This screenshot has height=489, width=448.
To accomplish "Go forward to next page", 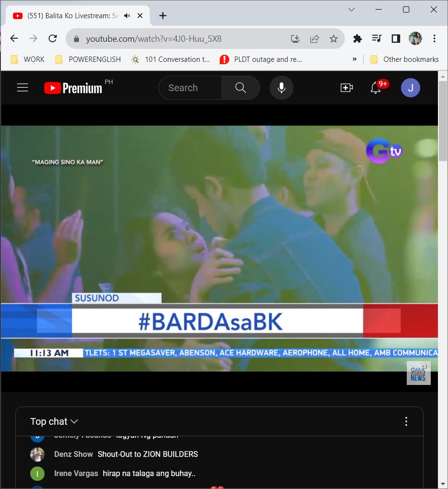I will 33,38.
